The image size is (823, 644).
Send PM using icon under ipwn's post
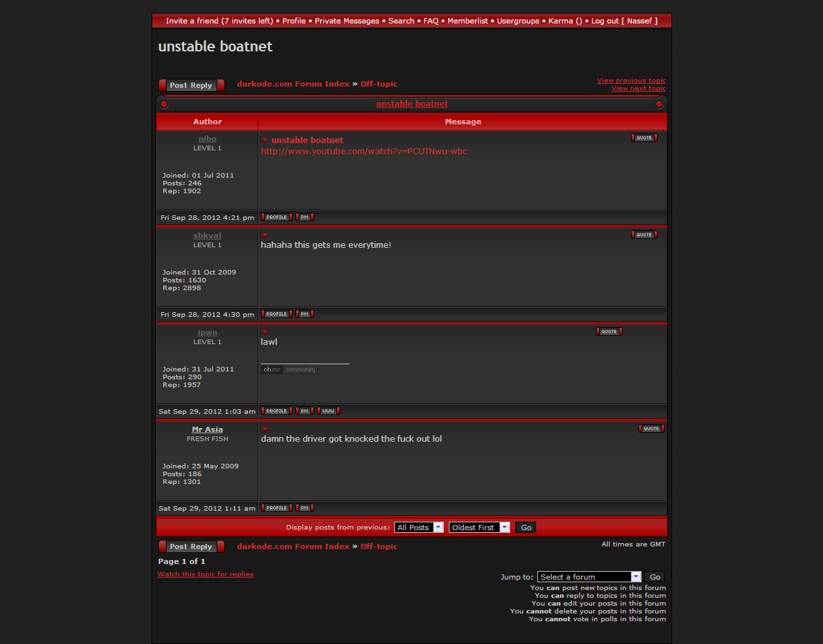tap(304, 411)
